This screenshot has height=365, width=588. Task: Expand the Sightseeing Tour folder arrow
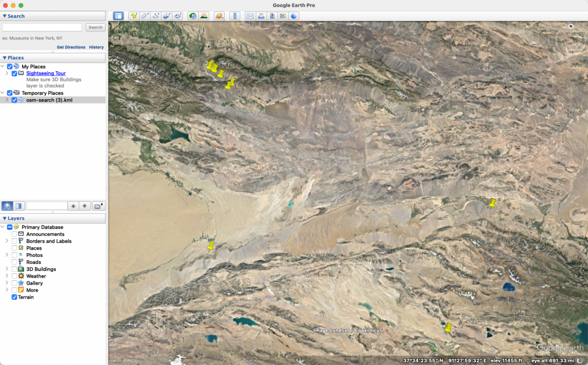[x=7, y=74]
